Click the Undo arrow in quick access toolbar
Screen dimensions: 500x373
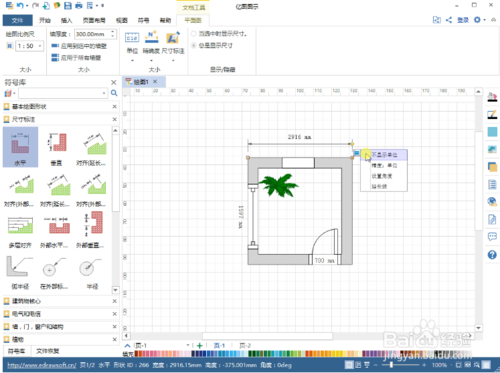click(x=20, y=5)
